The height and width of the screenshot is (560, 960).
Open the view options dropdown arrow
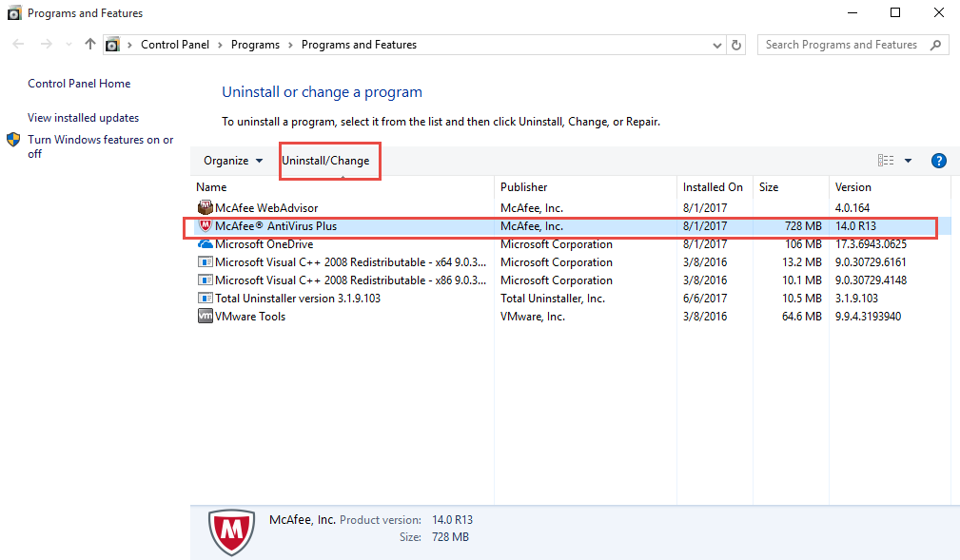click(908, 161)
